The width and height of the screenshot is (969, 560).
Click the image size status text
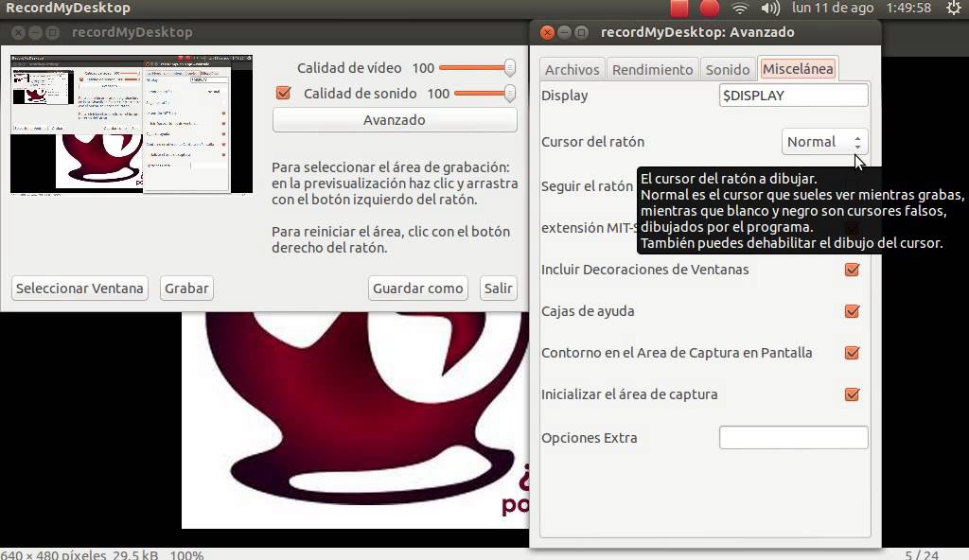pos(102,554)
